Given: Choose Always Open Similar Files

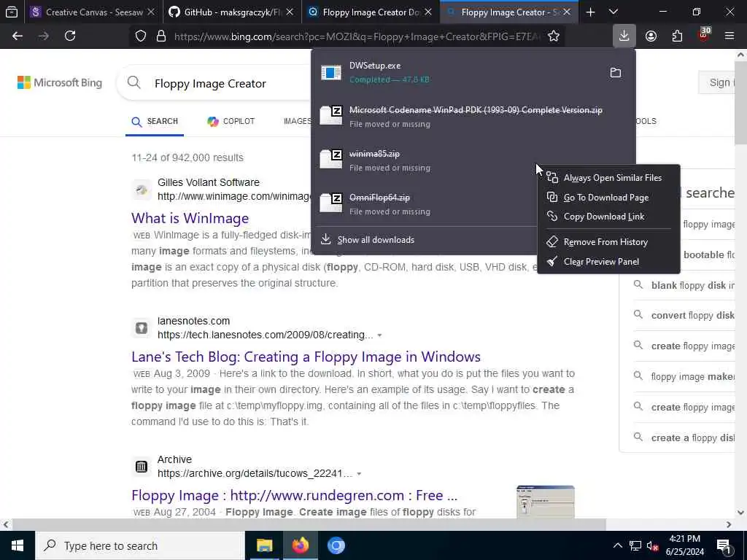Looking at the screenshot, I should (608, 178).
